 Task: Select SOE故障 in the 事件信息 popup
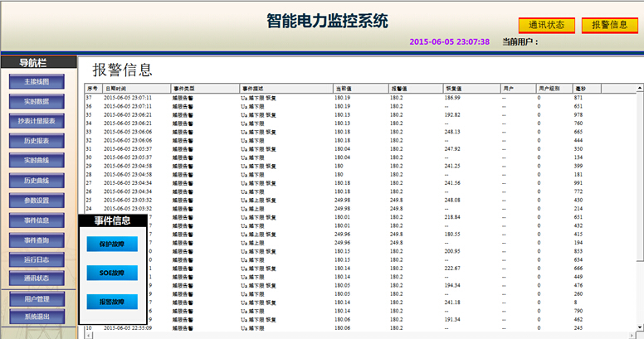112,273
